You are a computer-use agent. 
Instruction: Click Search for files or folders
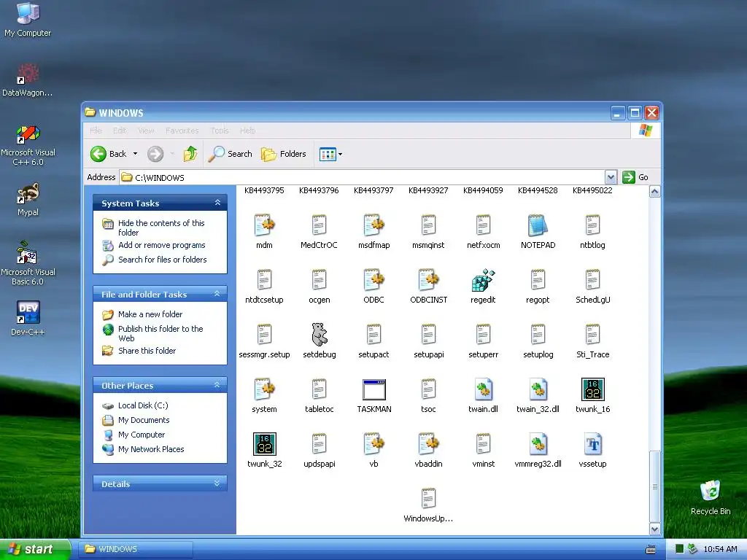click(163, 260)
